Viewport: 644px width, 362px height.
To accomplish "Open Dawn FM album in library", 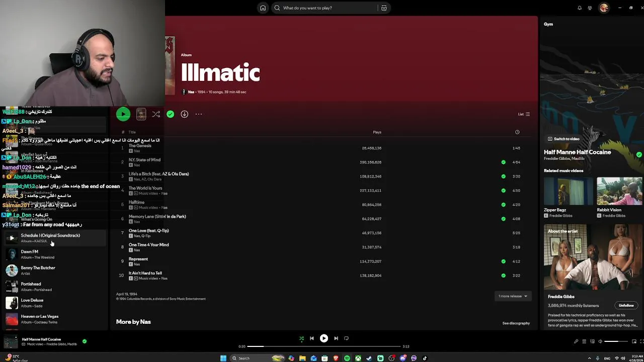I will (x=54, y=254).
